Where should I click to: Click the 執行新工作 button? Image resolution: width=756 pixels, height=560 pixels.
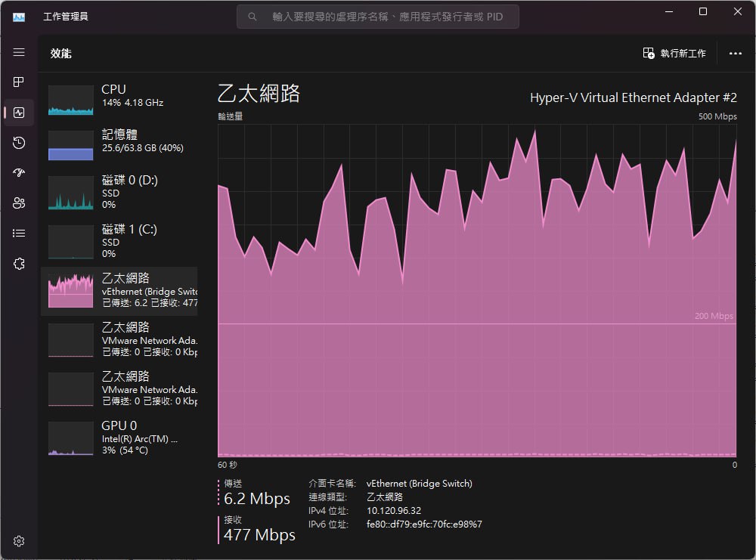click(x=674, y=53)
